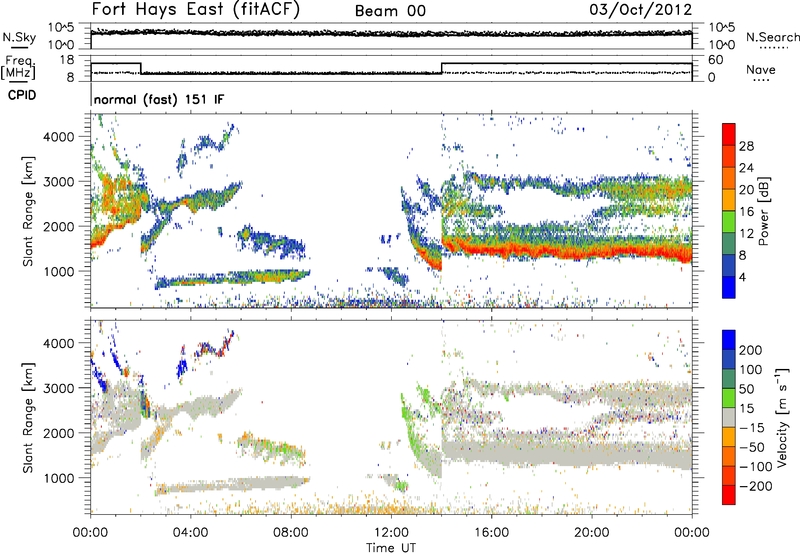Image resolution: width=800 pixels, height=554 pixels.
Task: Click the '12:00' time tick label
Action: 391,533
